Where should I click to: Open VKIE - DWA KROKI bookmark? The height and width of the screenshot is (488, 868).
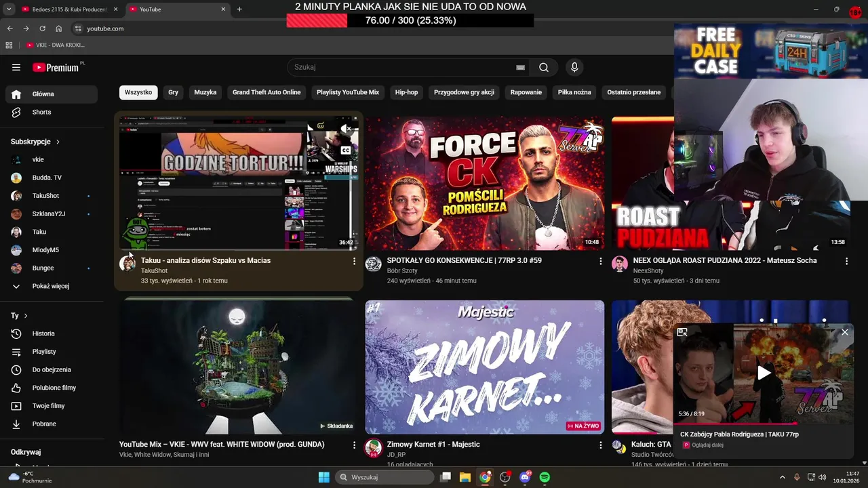(x=56, y=45)
